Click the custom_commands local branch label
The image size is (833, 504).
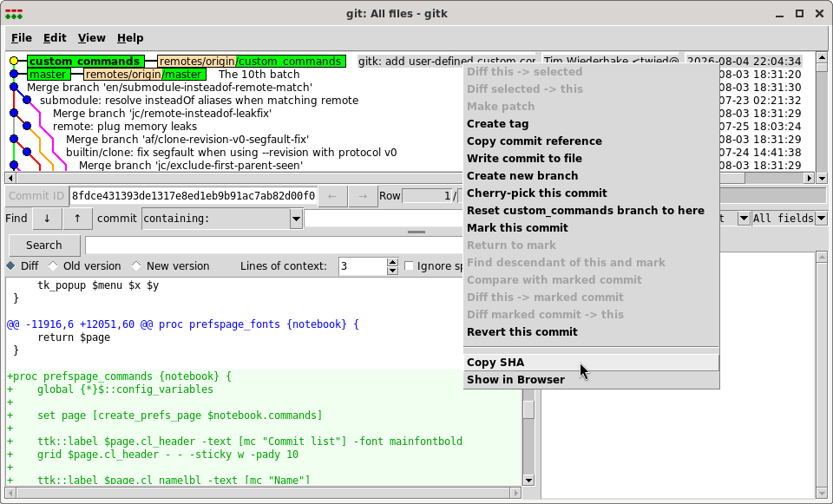point(85,61)
